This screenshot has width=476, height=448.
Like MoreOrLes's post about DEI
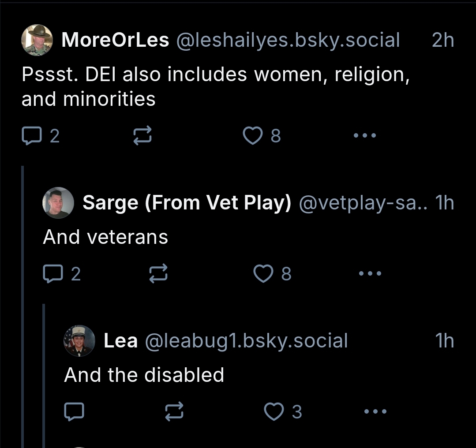tap(253, 136)
